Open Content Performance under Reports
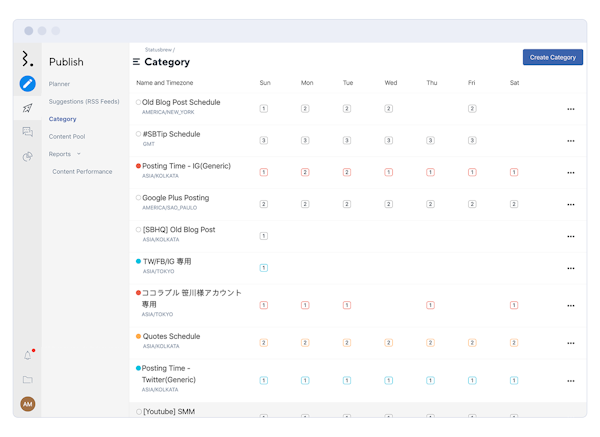 point(82,171)
